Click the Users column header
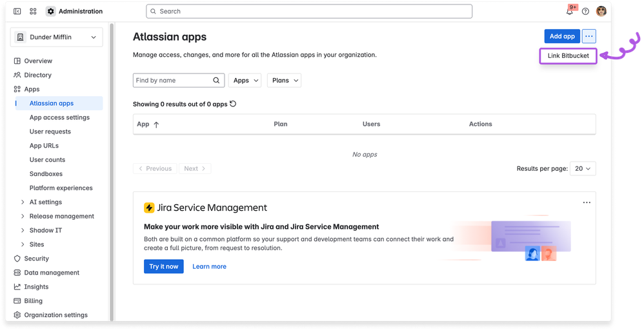Screen dimensions: 644x330 [371, 124]
